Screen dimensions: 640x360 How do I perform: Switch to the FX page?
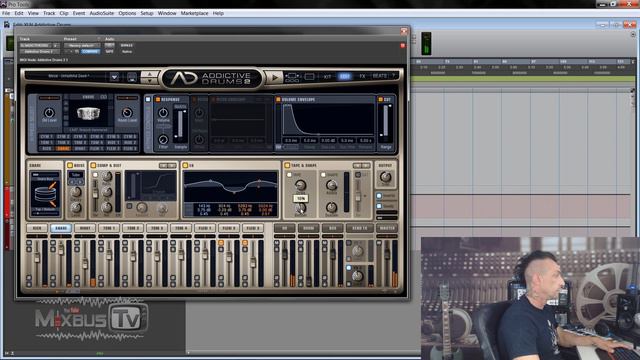362,76
